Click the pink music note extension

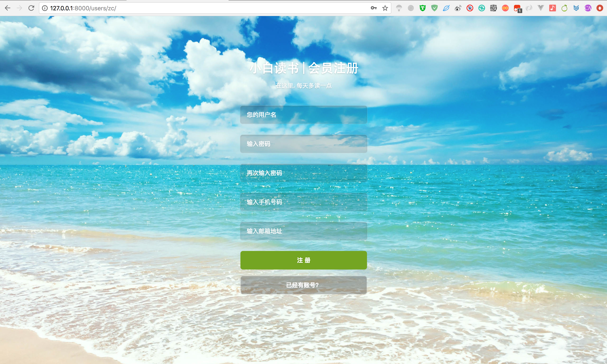click(552, 8)
